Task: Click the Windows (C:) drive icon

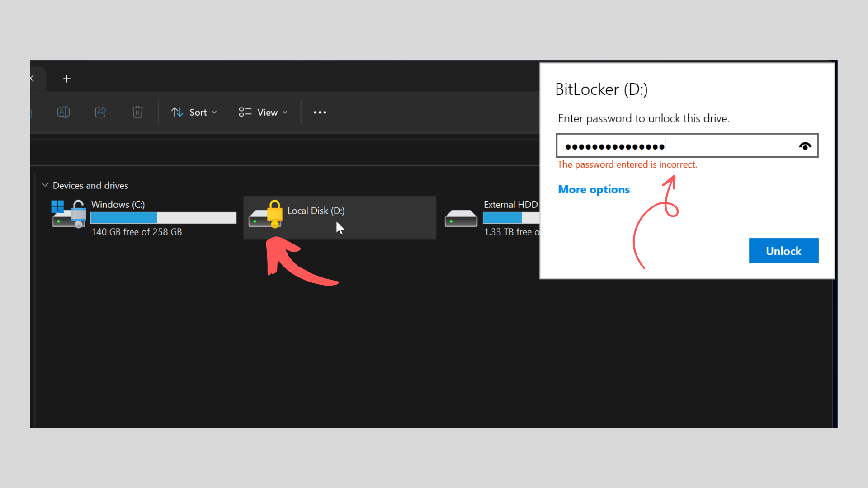Action: (x=69, y=214)
